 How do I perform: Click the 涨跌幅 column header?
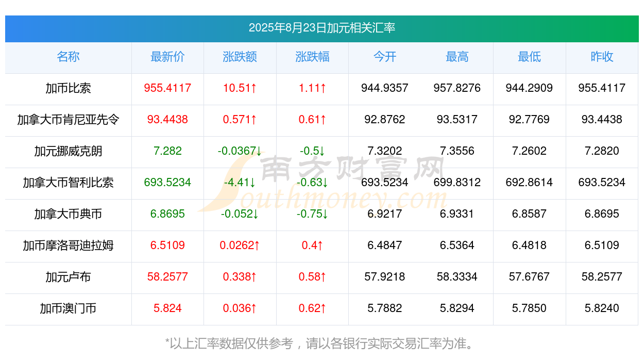click(312, 57)
